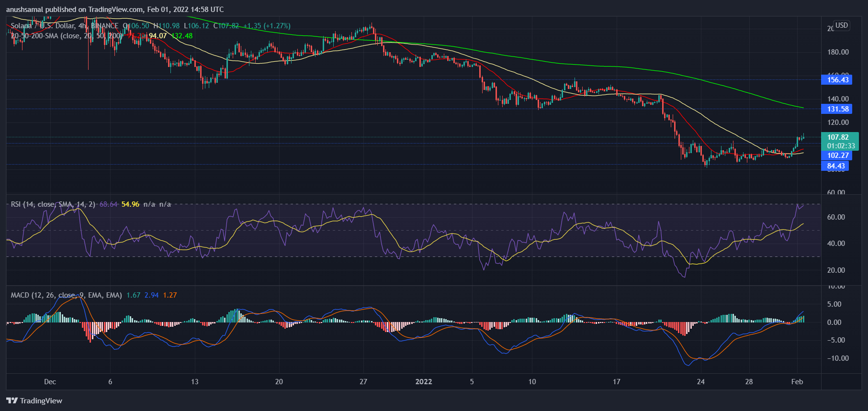Click the Dec label on time axis
Viewport: 868px width, 411px height.
tap(50, 382)
